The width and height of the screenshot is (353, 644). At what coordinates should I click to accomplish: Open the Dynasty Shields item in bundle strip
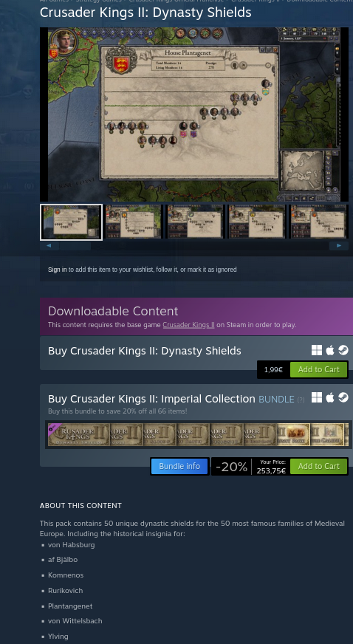[79, 435]
